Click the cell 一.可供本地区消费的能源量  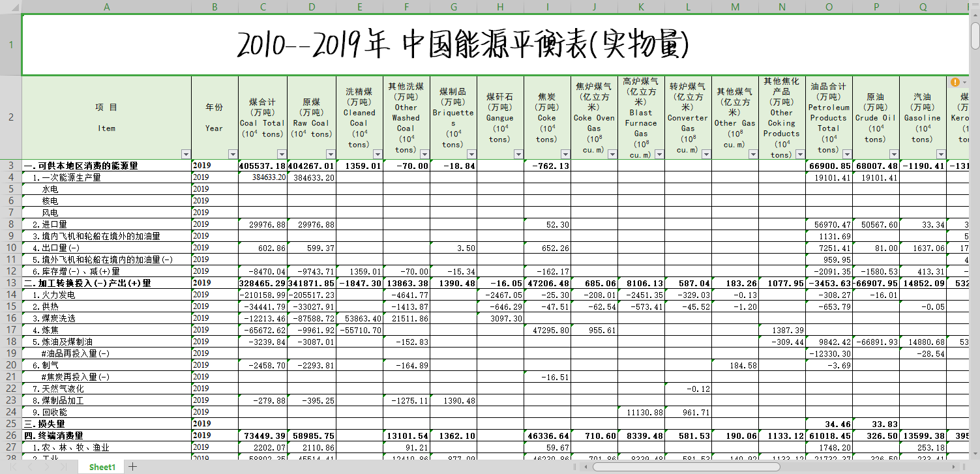[106, 166]
